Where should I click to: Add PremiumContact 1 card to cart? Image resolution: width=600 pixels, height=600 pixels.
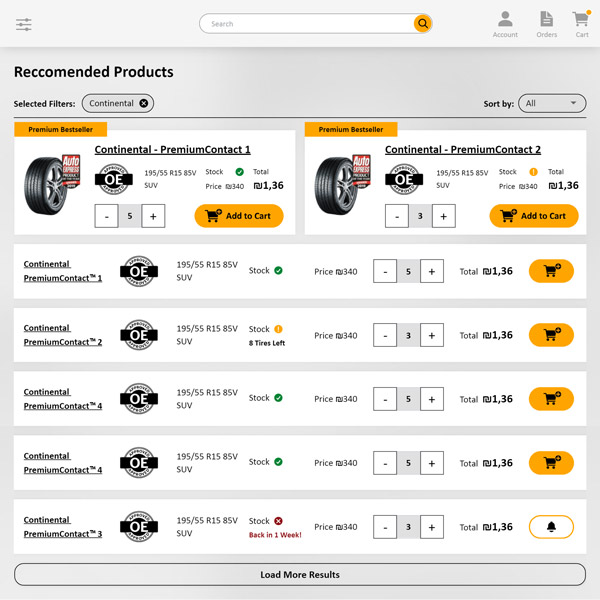239,216
